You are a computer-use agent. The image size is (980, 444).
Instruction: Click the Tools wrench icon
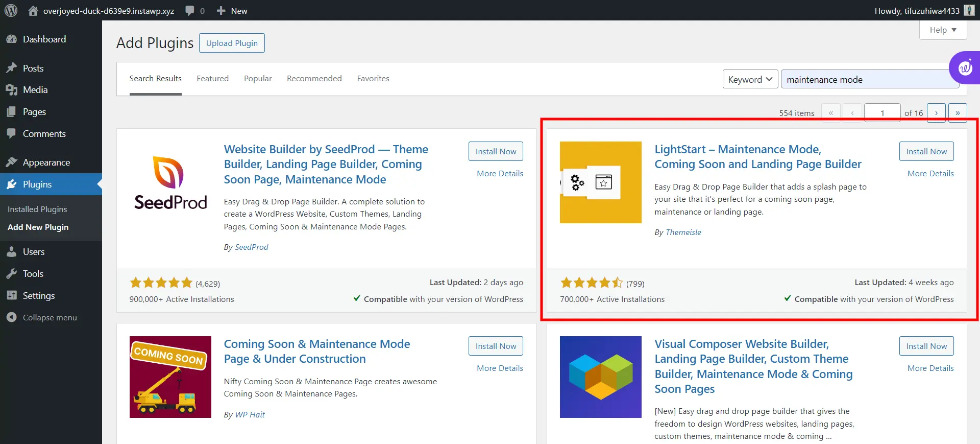tap(11, 273)
